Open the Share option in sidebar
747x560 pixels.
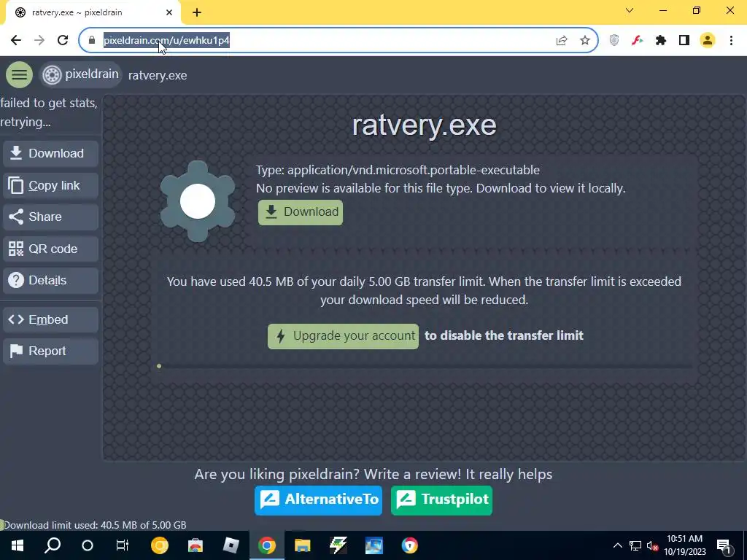[x=50, y=217]
